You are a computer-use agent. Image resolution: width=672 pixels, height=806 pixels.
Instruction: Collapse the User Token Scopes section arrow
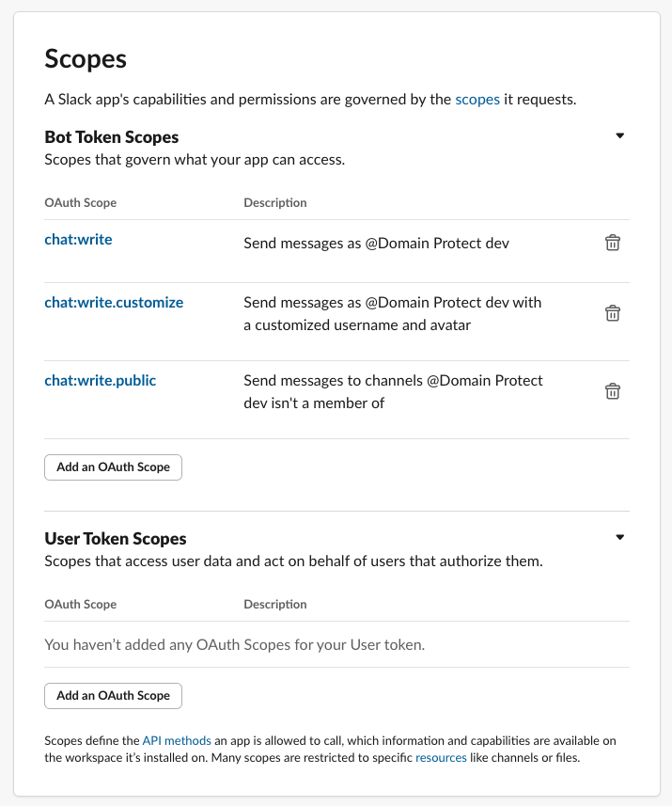(620, 537)
